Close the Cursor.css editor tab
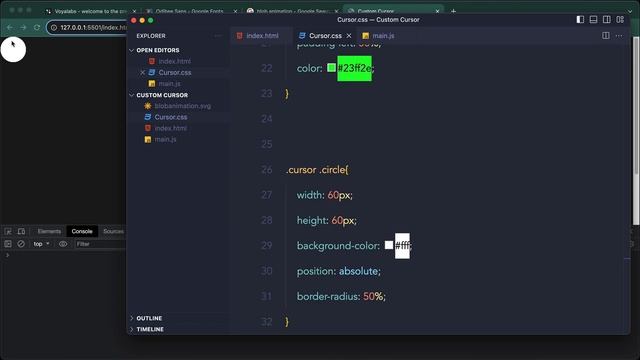640x360 pixels. coord(349,36)
